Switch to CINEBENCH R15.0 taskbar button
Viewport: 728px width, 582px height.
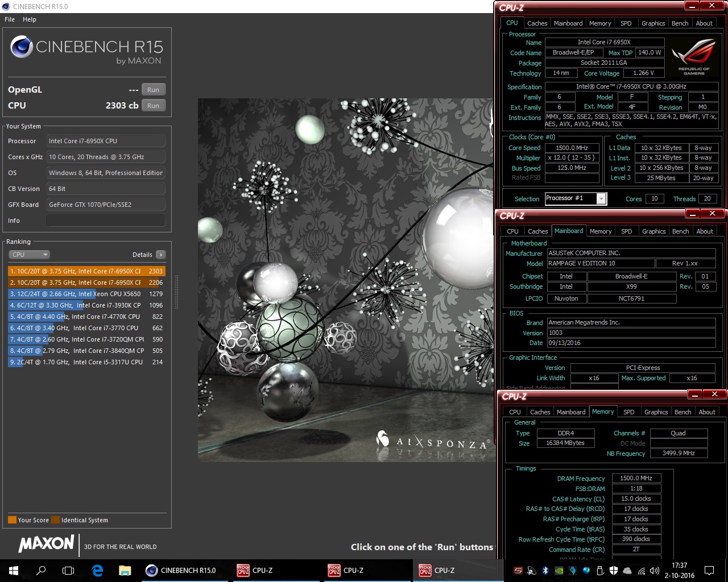pos(184,571)
